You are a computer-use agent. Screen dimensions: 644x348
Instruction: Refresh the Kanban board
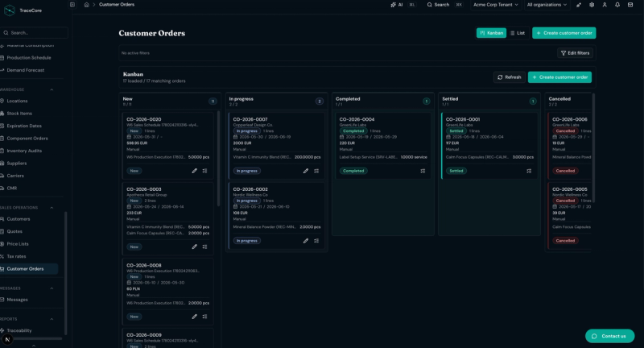[510, 77]
